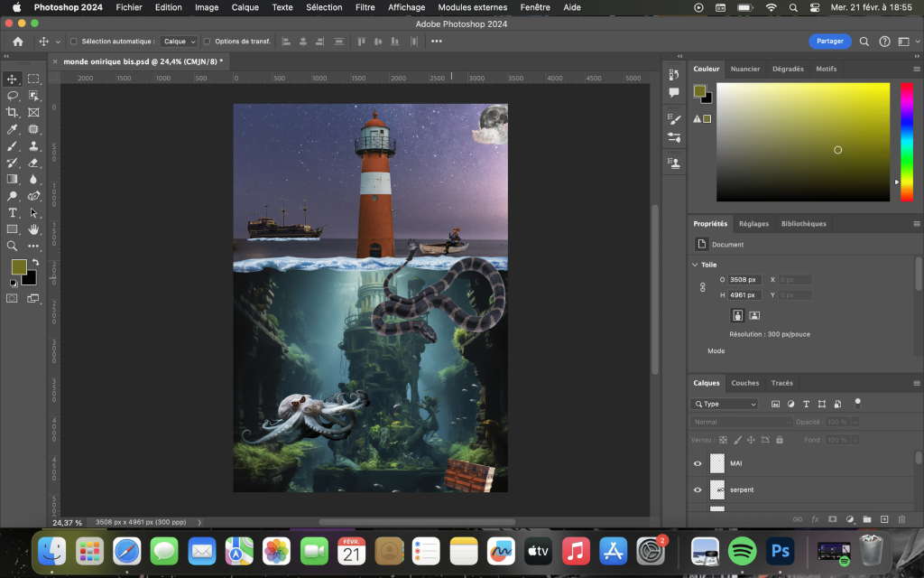The width and height of the screenshot is (924, 578).
Task: Enable the Sélection automatique checkbox
Action: click(73, 42)
